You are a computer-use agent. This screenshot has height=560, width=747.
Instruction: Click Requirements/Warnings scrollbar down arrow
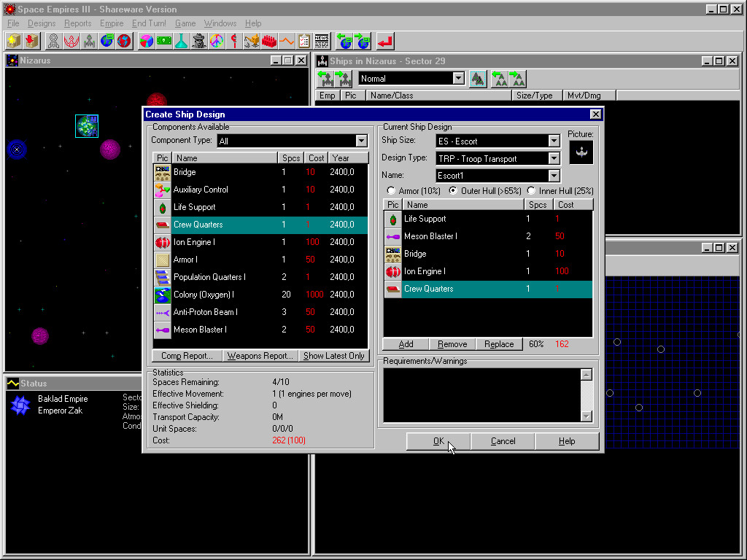(x=587, y=416)
